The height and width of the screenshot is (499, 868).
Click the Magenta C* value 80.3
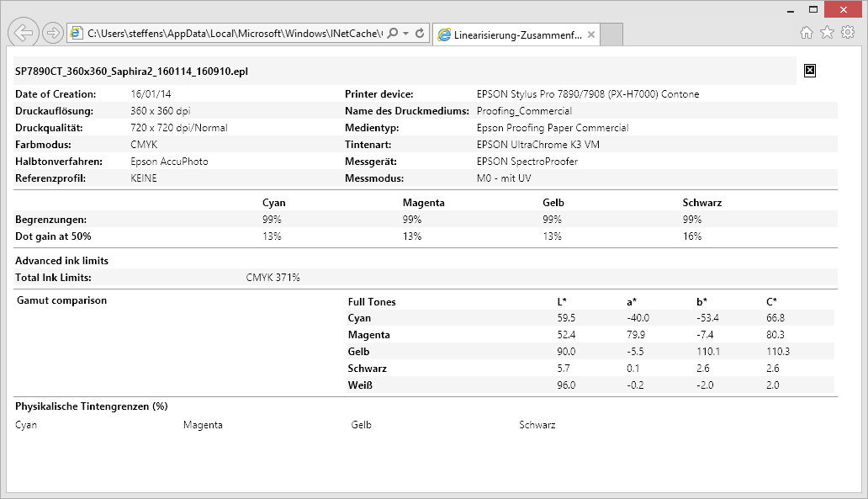click(775, 335)
